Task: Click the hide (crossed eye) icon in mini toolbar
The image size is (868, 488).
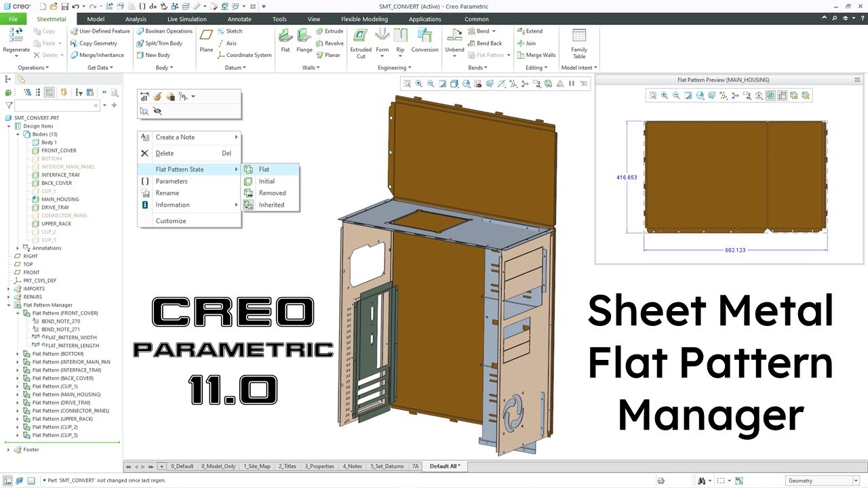Action: (x=158, y=110)
